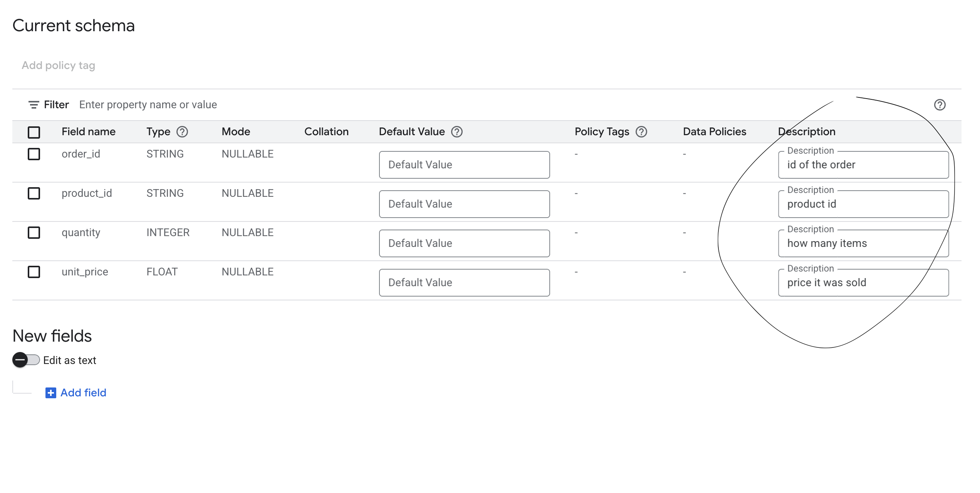Click the blue plus icon for Add field
The image size is (980, 493).
pos(51,393)
